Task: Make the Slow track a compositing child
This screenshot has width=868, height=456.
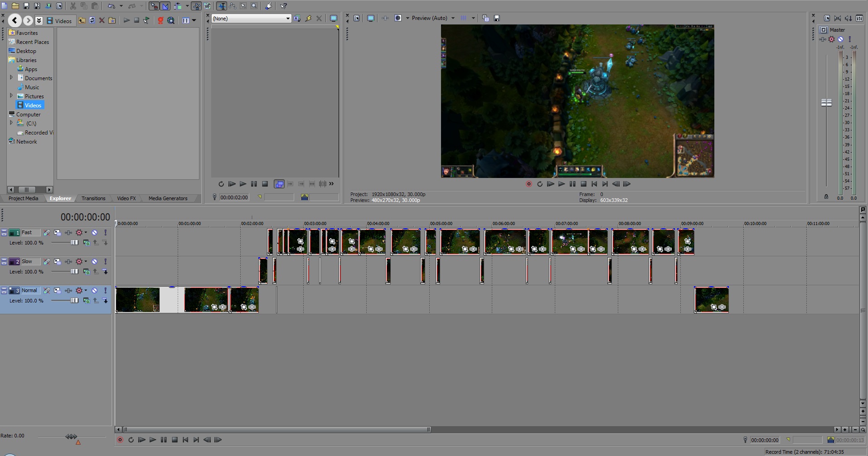Action: coord(105,272)
